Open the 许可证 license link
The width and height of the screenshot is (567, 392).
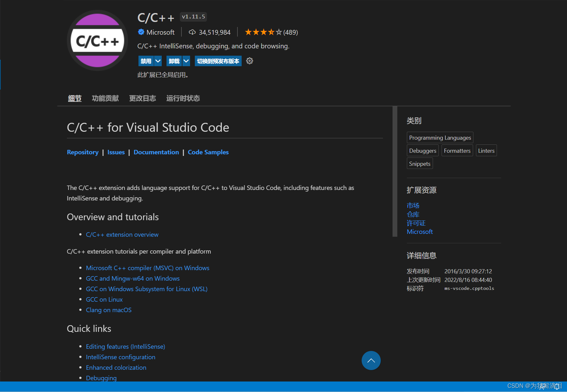(x=416, y=223)
